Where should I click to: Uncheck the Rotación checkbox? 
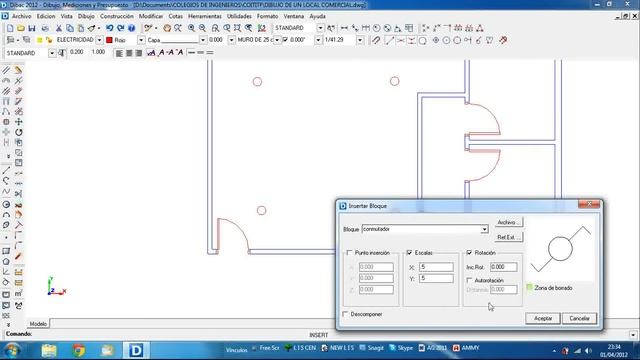469,253
